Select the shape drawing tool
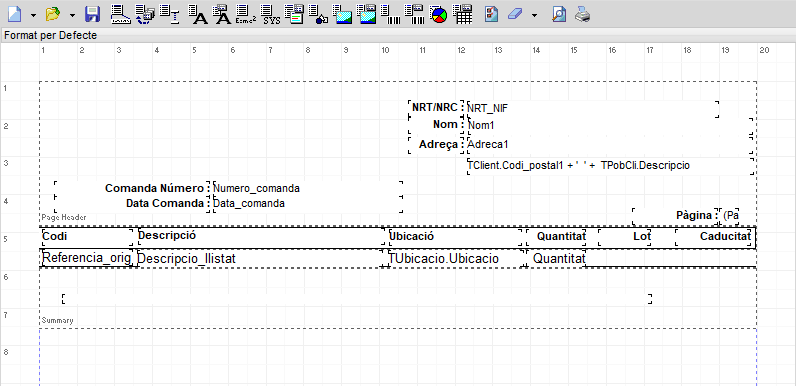This screenshot has height=386, width=796. 318,14
